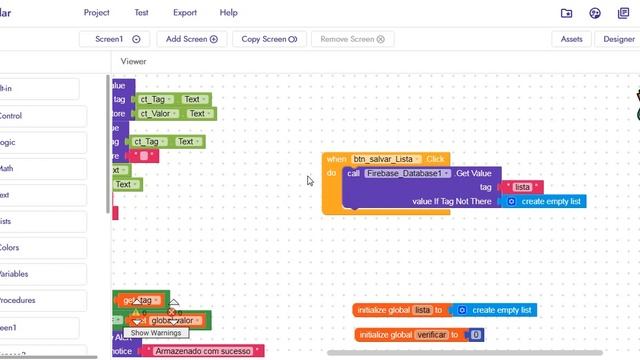The image size is (640, 360).
Task: Open the Screen1 selector dropdown
Action: coord(114,39)
